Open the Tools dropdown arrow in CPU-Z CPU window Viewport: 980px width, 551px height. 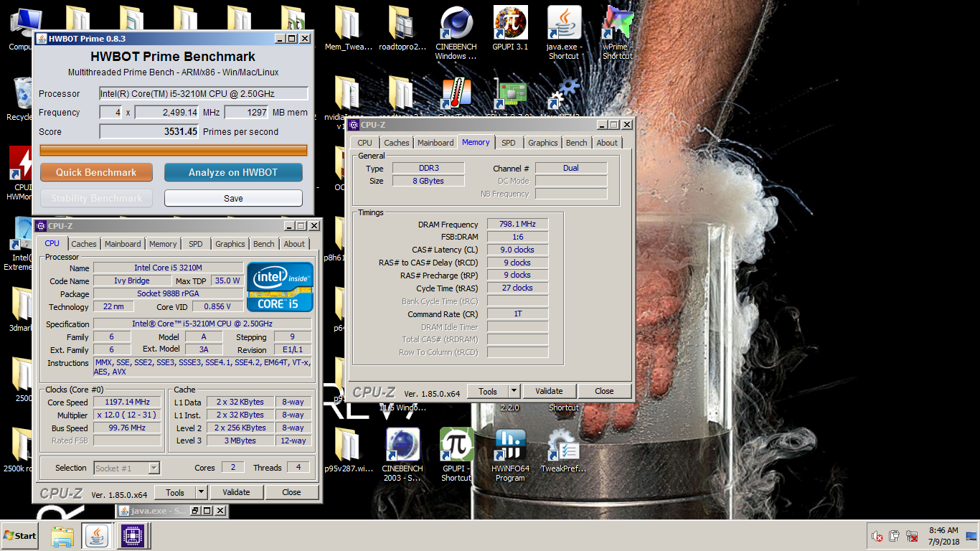pos(201,492)
